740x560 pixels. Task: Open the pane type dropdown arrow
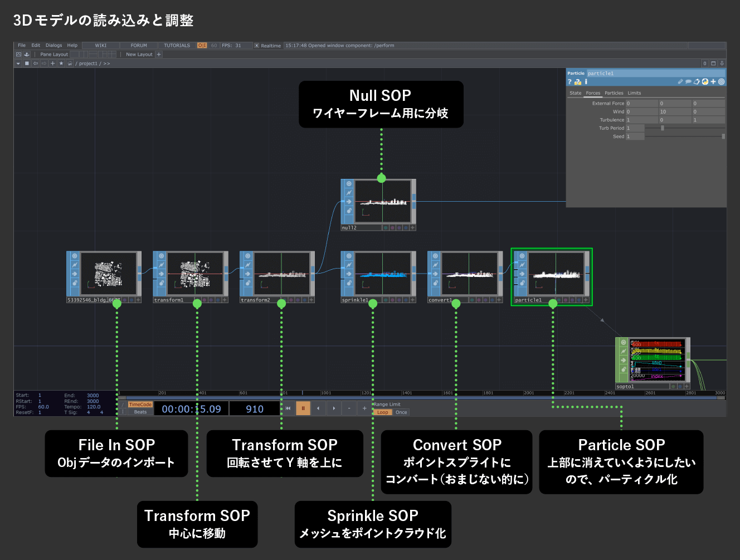coord(18,64)
